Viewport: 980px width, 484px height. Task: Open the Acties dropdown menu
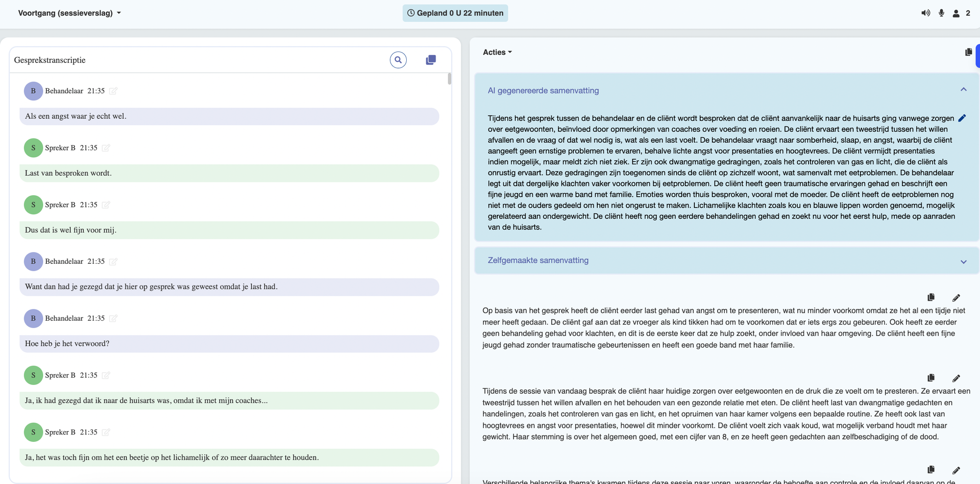click(497, 52)
